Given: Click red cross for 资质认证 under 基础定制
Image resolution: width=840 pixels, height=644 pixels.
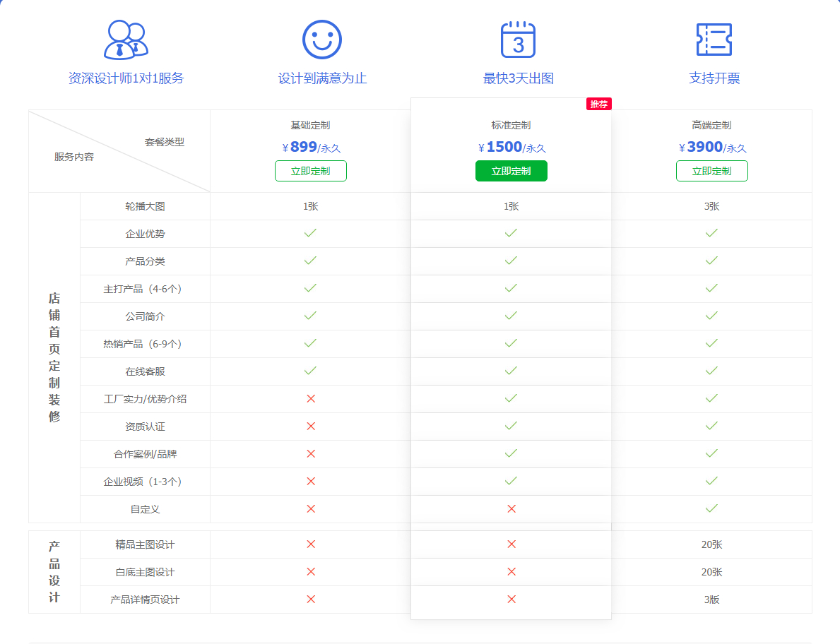Looking at the screenshot, I should [x=310, y=427].
